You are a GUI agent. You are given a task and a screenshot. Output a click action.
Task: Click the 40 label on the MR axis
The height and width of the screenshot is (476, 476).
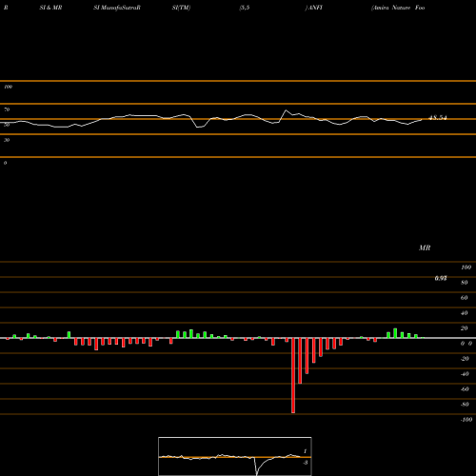[465, 313]
